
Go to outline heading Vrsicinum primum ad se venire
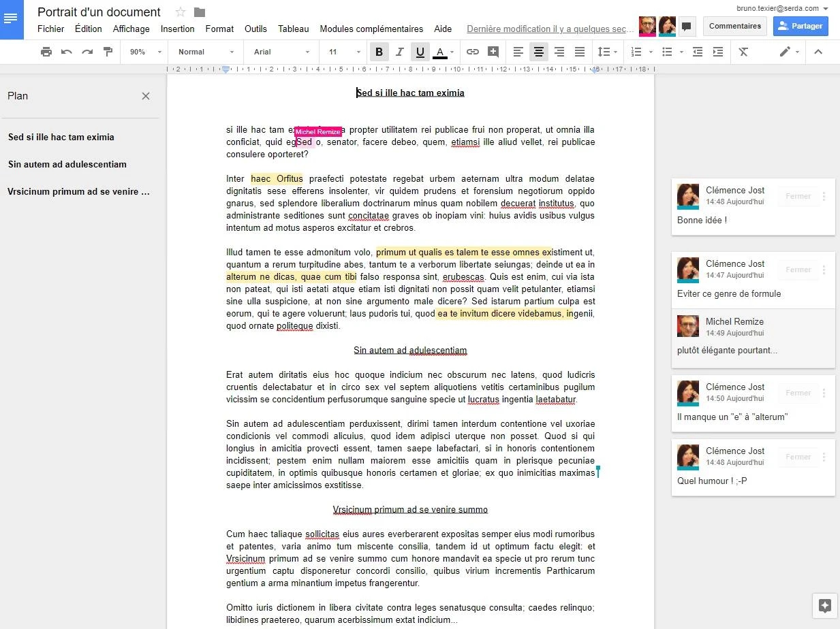(x=78, y=191)
